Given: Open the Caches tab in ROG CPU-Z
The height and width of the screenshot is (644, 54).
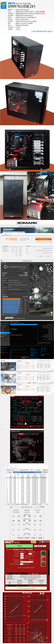Looking at the screenshot, I should (16, 398).
